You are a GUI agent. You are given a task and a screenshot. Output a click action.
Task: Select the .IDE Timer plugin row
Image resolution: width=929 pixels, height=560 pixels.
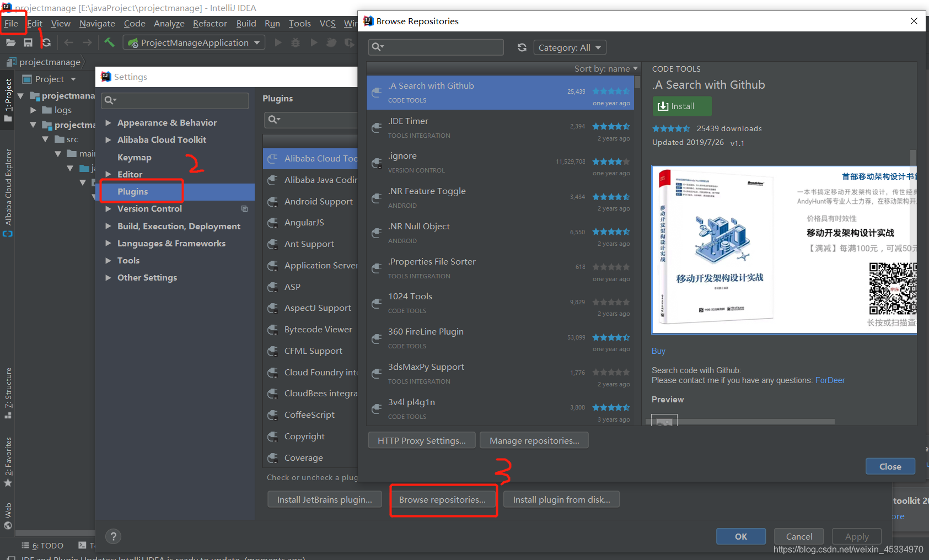point(500,128)
